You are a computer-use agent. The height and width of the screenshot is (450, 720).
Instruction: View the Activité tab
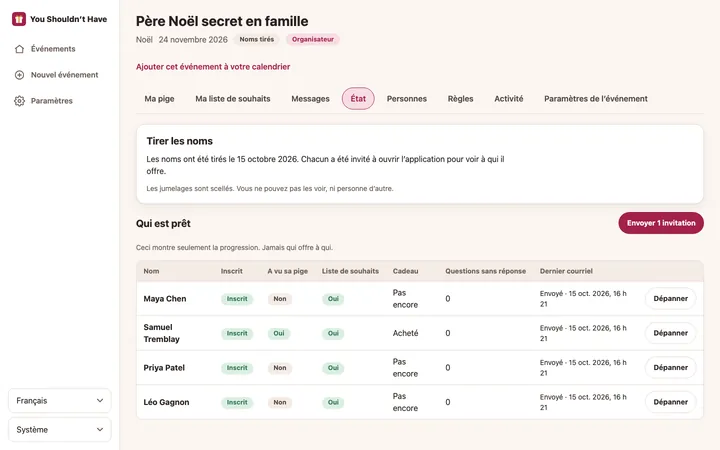coord(509,99)
